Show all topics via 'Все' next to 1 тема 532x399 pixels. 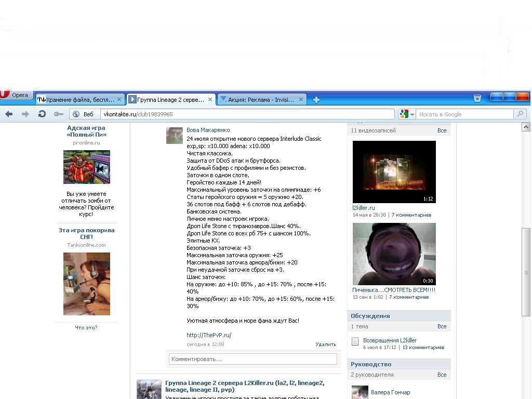pos(442,326)
